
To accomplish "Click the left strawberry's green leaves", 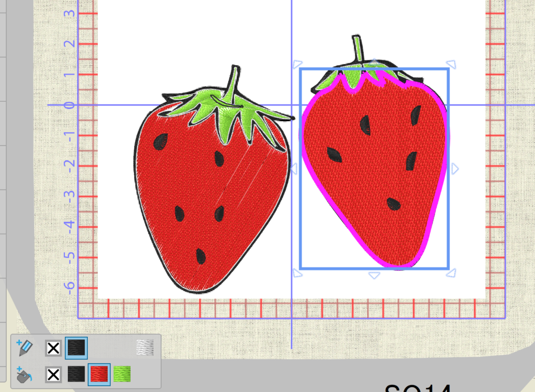I will [x=230, y=112].
